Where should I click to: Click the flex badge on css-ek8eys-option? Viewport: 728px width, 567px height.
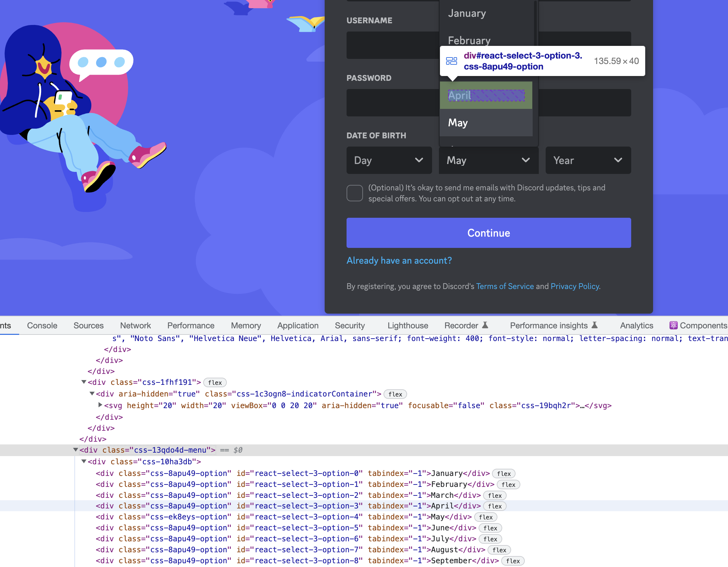487,517
